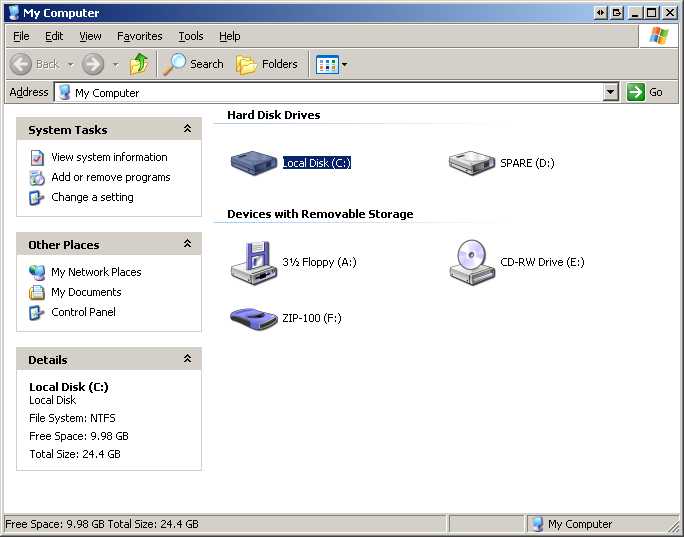The height and width of the screenshot is (537, 684).
Task: Expand the Address bar dropdown
Action: (x=611, y=92)
